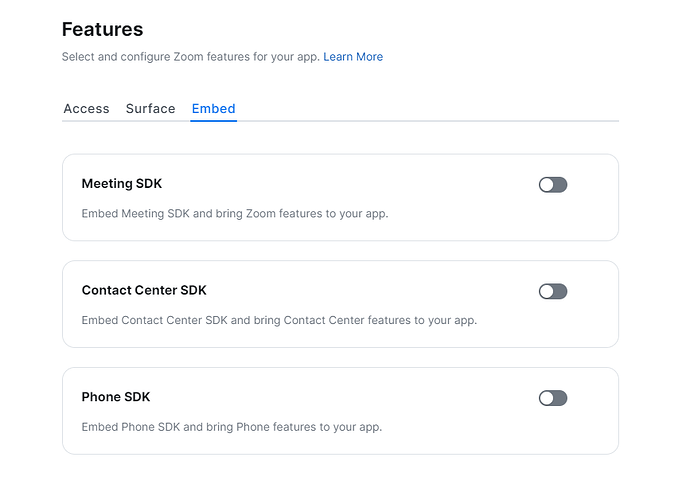Click the Embed Meeting SDK description text
This screenshot has height=500, width=686.
point(234,214)
